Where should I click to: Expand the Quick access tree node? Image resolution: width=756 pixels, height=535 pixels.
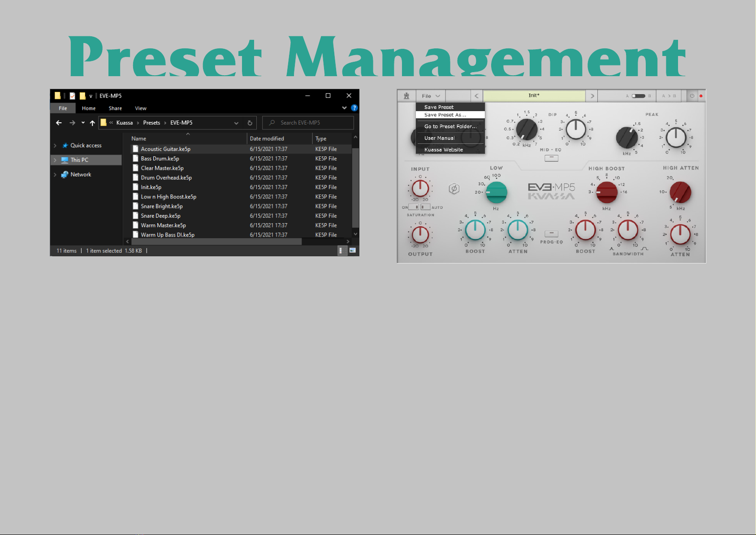click(55, 146)
